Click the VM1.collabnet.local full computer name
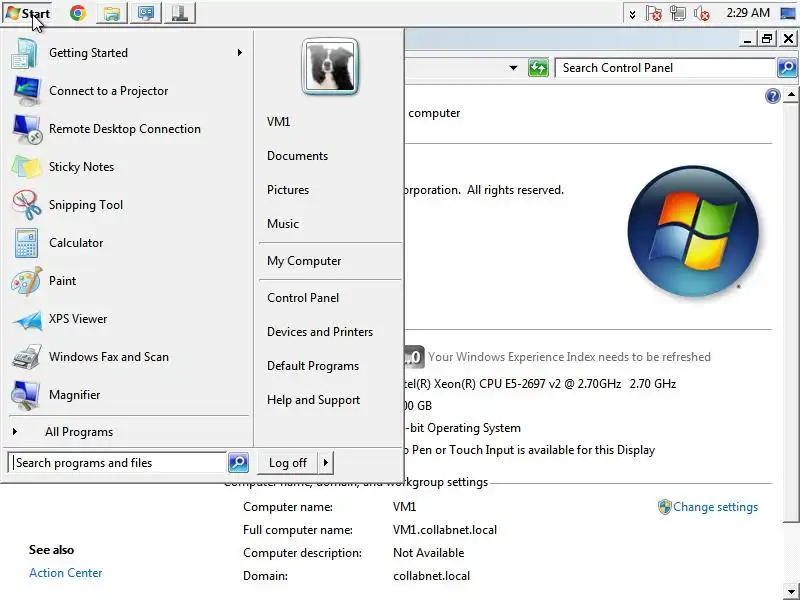Image resolution: width=800 pixels, height=600 pixels. 445,530
